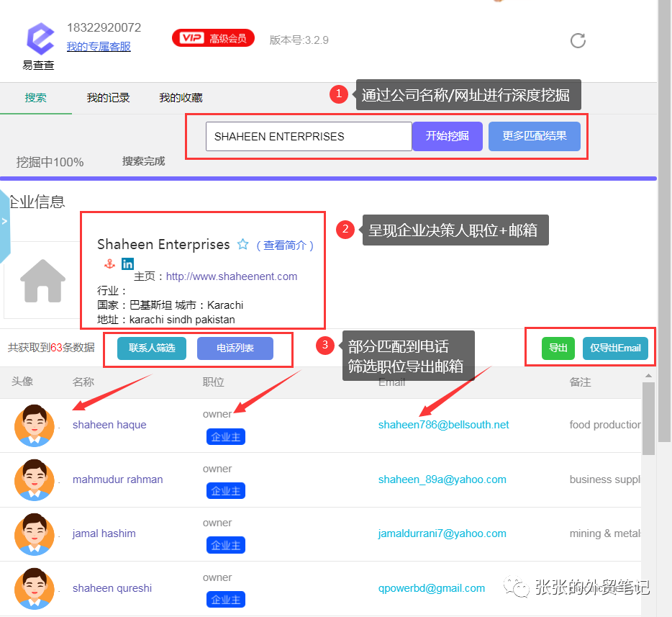The height and width of the screenshot is (617, 672).
Task: Open 我的专属客服 link
Action: [99, 46]
